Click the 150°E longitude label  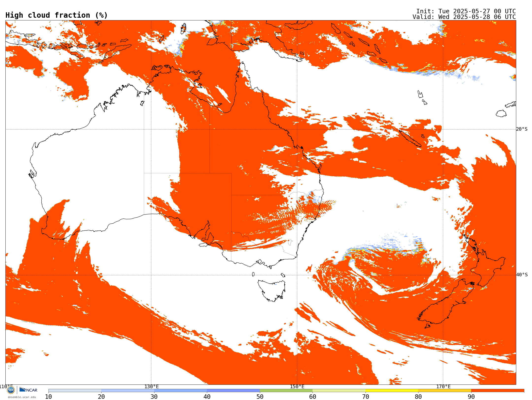click(297, 386)
